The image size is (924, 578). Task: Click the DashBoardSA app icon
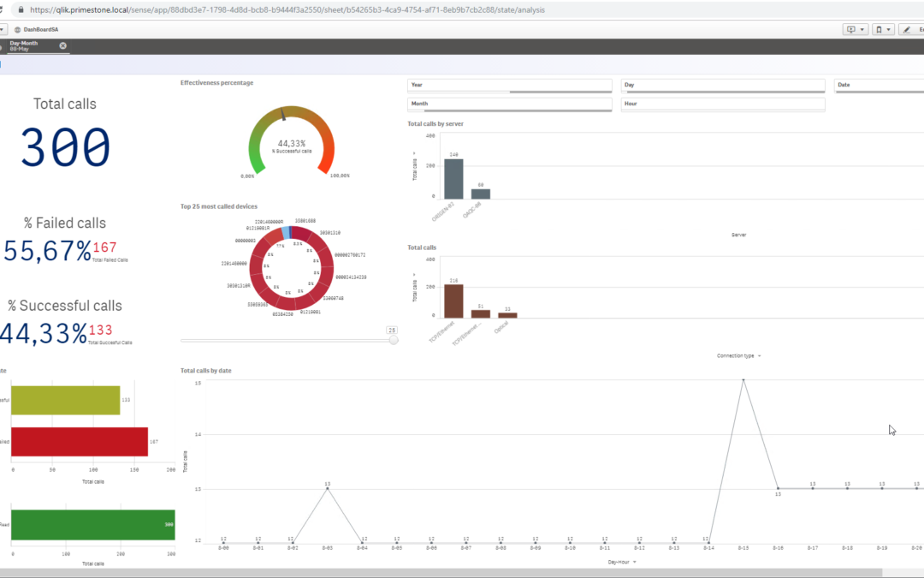(x=16, y=28)
